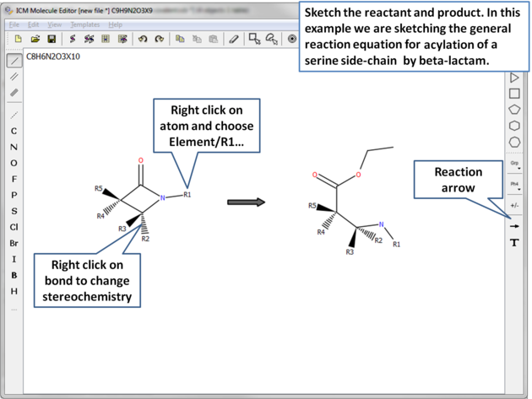Open the Grp groups dropdown

click(514, 164)
